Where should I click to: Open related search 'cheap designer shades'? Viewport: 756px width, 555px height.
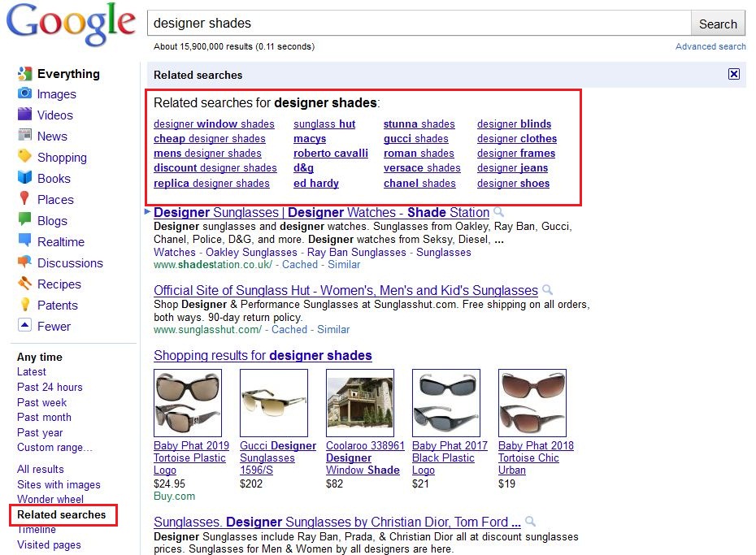pyautogui.click(x=210, y=139)
